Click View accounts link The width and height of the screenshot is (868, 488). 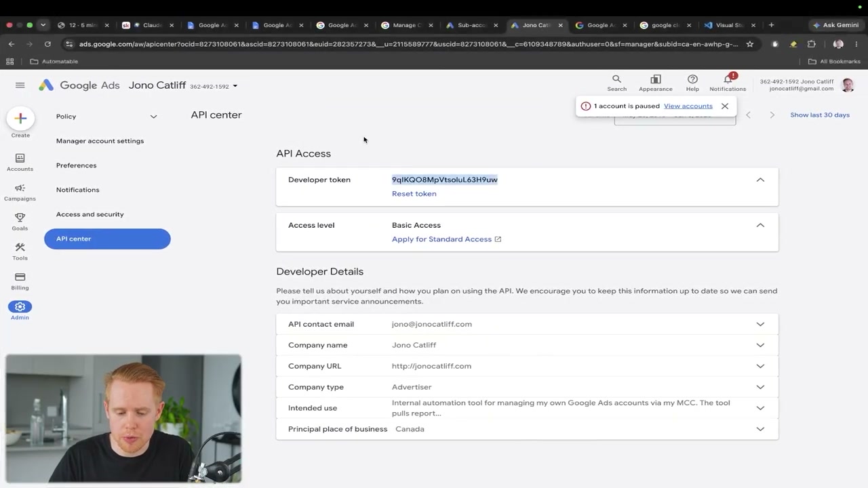click(x=688, y=106)
